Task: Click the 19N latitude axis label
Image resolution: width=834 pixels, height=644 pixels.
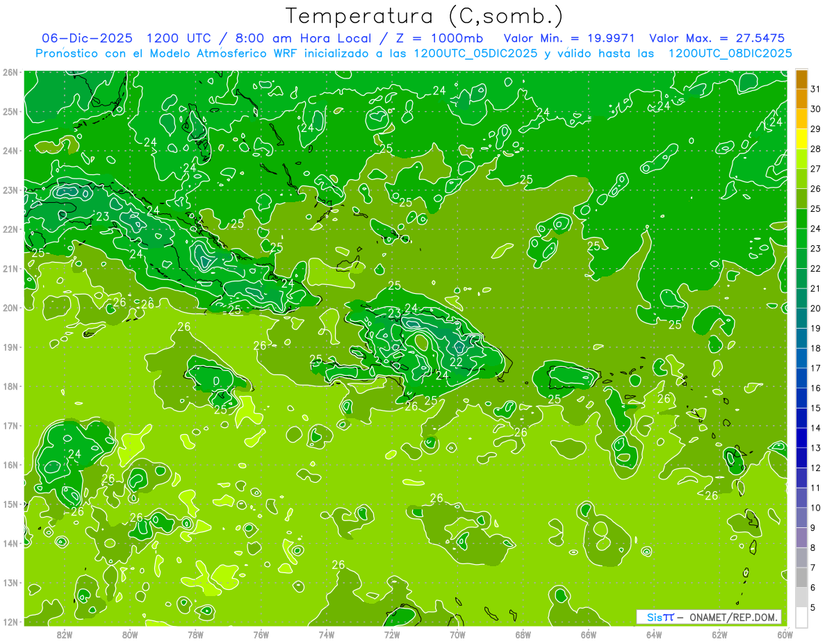Action: [10, 347]
